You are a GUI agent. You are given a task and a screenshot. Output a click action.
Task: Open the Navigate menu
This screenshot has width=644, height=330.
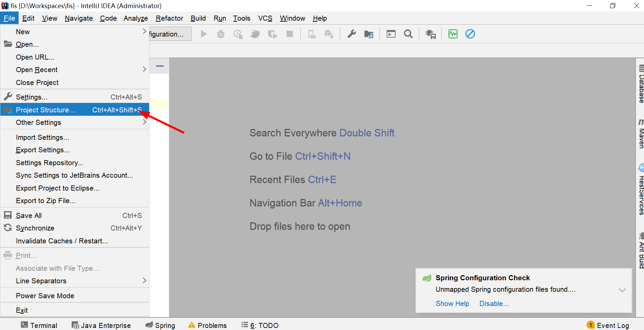[x=79, y=18]
